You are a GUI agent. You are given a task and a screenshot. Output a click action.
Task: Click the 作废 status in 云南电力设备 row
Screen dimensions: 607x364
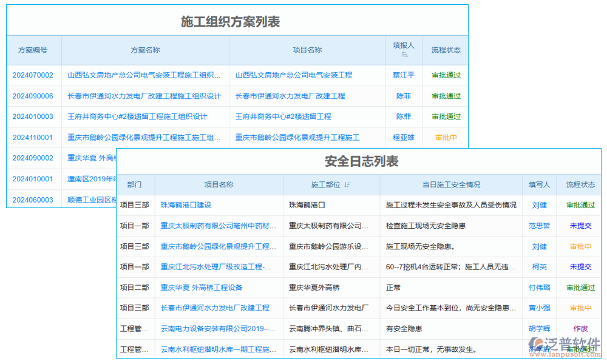[580, 328]
